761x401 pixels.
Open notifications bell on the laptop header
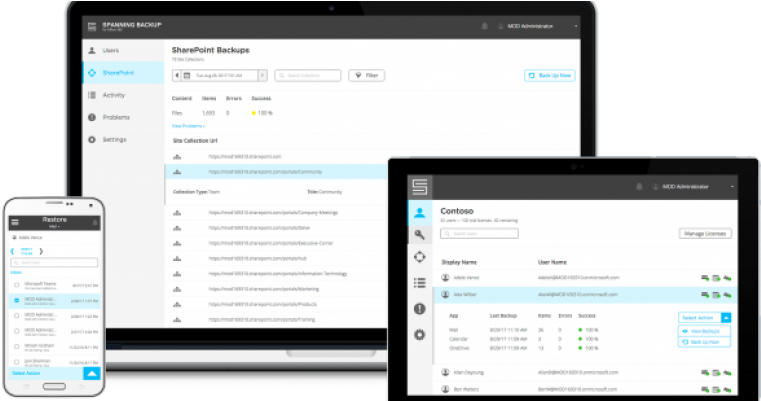pyautogui.click(x=484, y=26)
